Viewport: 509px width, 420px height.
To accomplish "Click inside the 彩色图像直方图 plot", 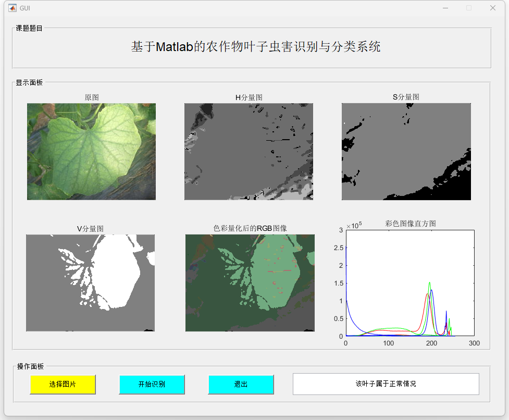I will coord(410,283).
